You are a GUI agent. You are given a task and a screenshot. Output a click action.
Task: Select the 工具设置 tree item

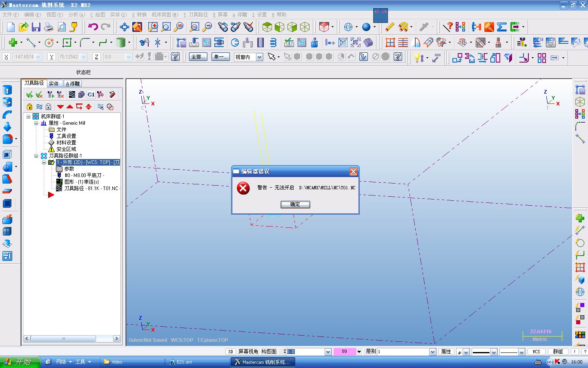point(66,136)
